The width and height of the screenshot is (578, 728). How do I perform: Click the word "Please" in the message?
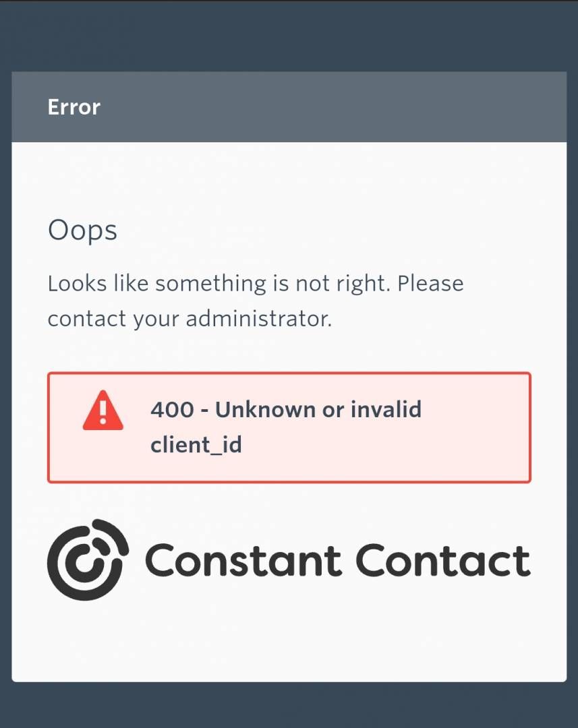pos(431,283)
